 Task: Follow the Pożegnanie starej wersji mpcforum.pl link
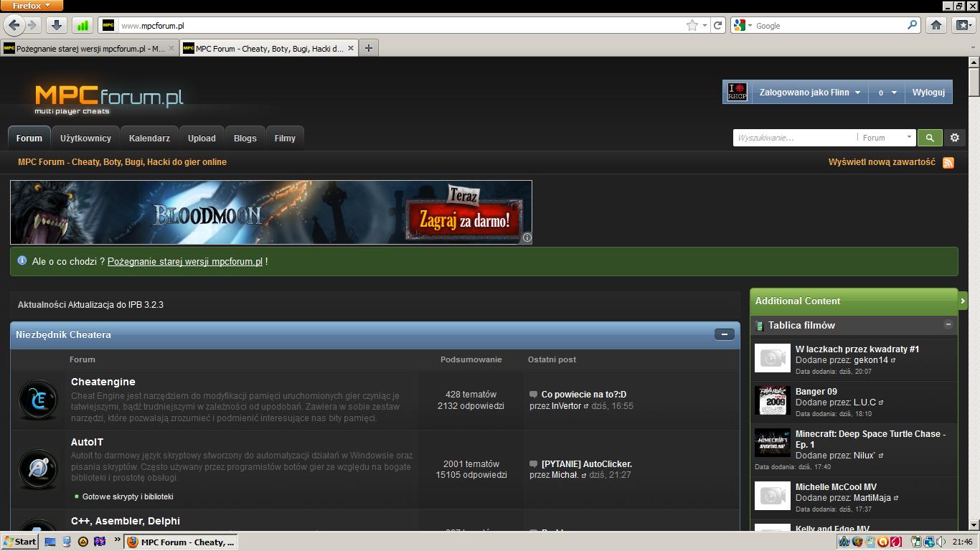185,262
